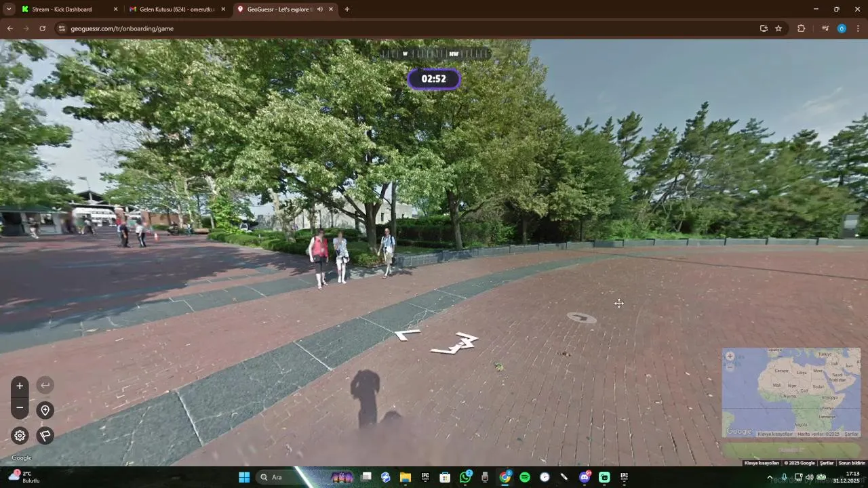The width and height of the screenshot is (868, 488).
Task: Open the Chrome extensions puzzle menu
Action: (x=801, y=28)
